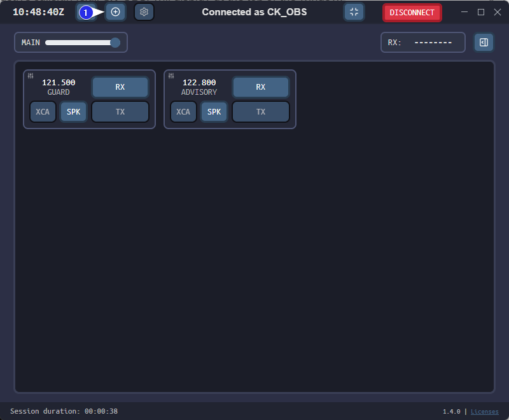The image size is (509, 420).
Task: Open the Licenses link
Action: tap(484, 412)
